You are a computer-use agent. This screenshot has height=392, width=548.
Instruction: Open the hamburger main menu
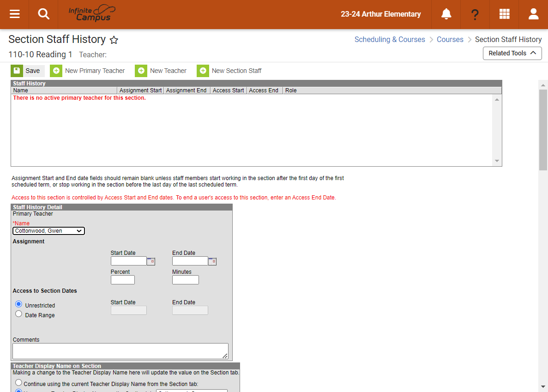(x=14, y=14)
